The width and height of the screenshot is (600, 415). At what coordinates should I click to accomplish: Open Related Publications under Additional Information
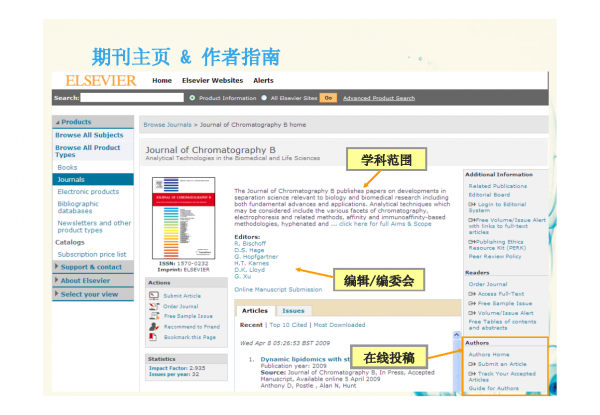click(498, 186)
